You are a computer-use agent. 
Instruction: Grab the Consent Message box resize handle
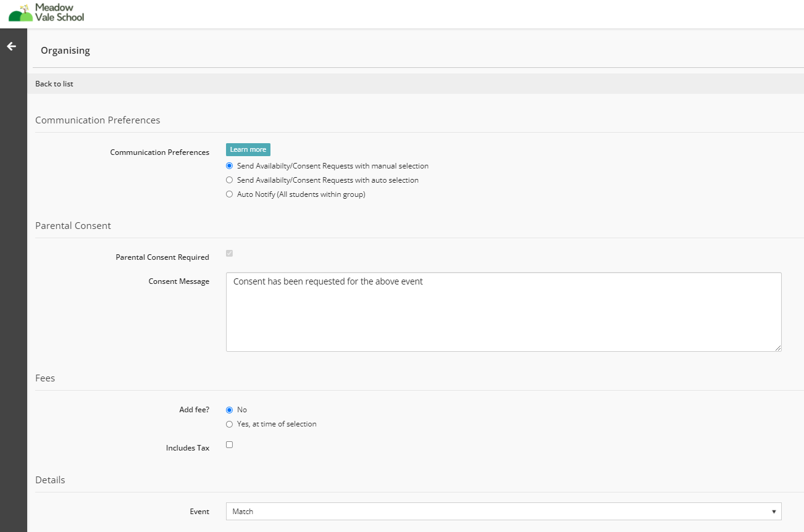pyautogui.click(x=777, y=347)
